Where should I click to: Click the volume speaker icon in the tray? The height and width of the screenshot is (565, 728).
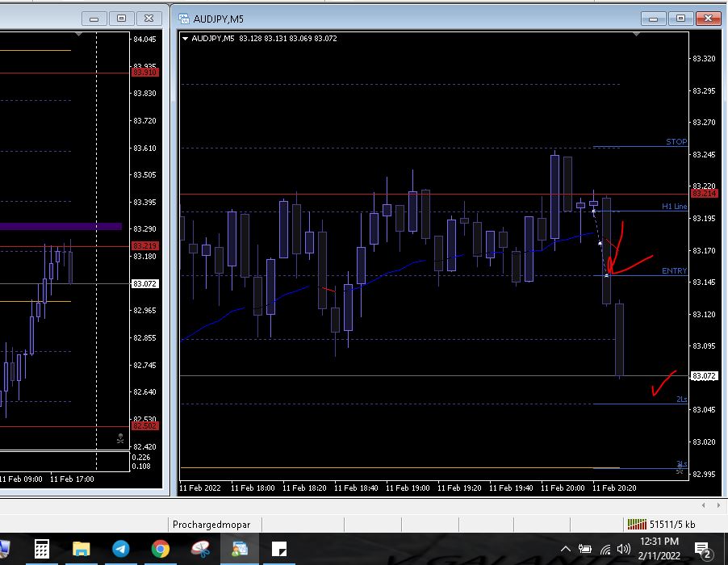[x=623, y=549]
